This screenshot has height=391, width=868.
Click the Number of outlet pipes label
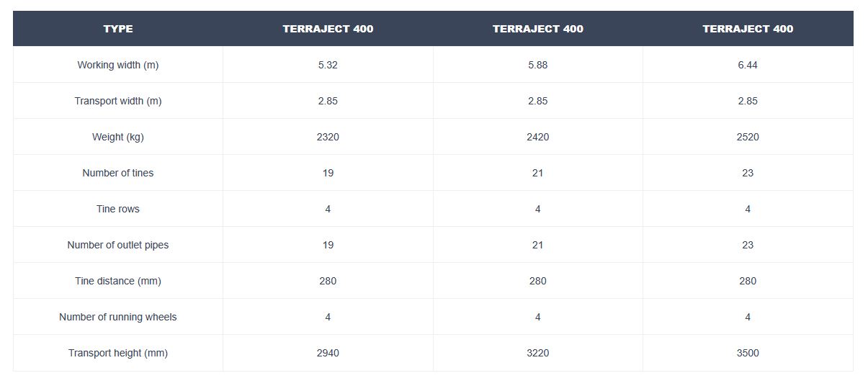[118, 245]
